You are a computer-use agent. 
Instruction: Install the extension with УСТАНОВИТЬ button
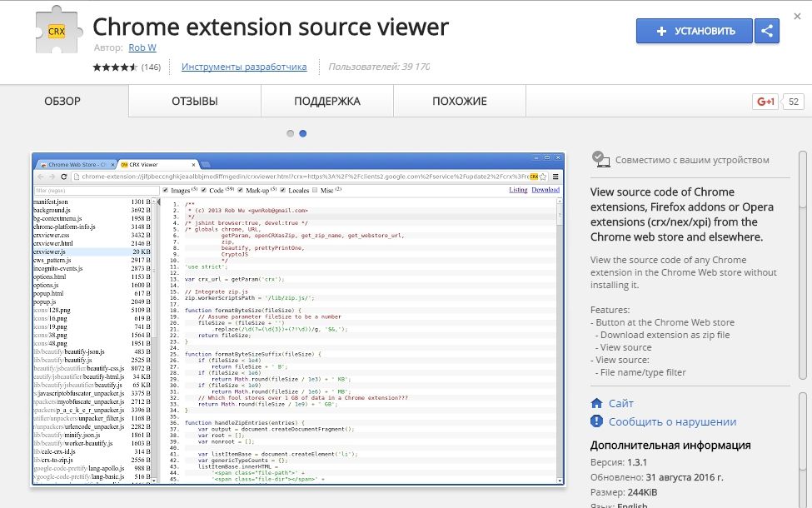[x=694, y=31]
